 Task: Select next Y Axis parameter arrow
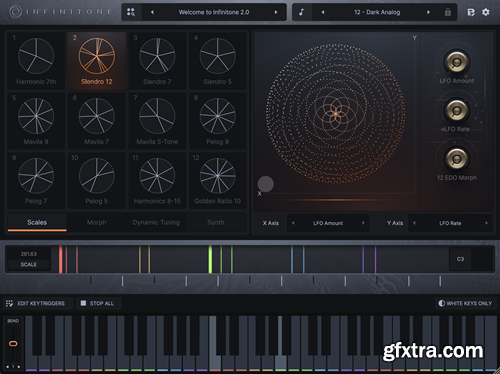486,223
